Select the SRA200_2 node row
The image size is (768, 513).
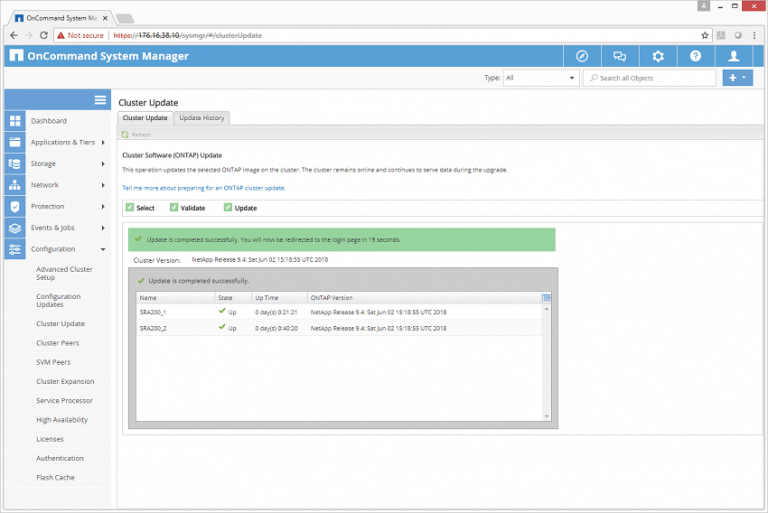pos(339,328)
